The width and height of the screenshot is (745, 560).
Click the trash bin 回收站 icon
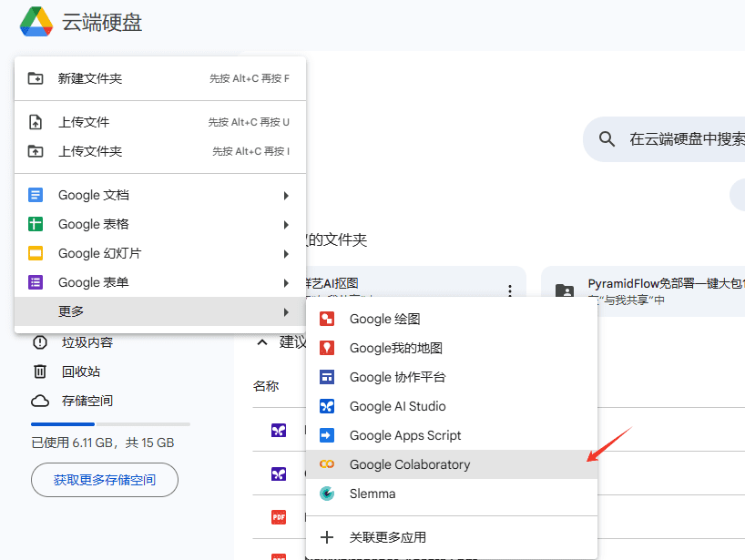40,372
